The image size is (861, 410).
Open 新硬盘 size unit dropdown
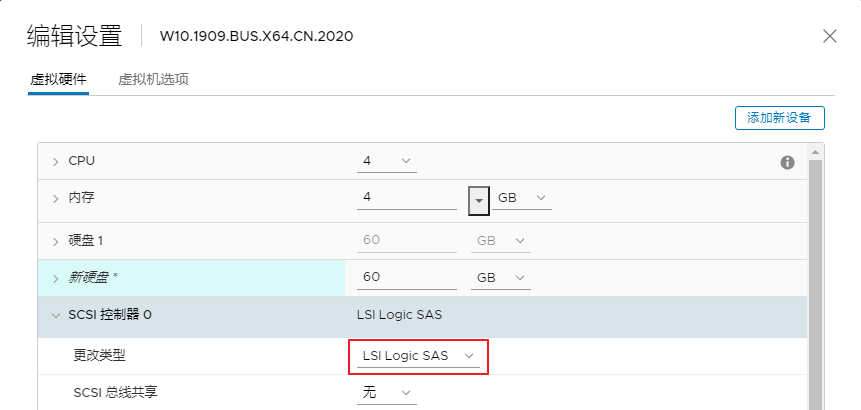(501, 278)
